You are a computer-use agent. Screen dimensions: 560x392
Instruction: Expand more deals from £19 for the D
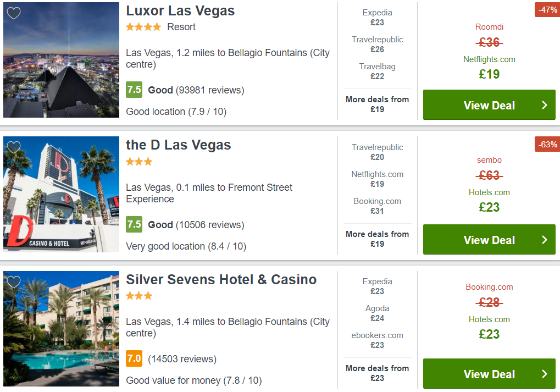pos(377,239)
